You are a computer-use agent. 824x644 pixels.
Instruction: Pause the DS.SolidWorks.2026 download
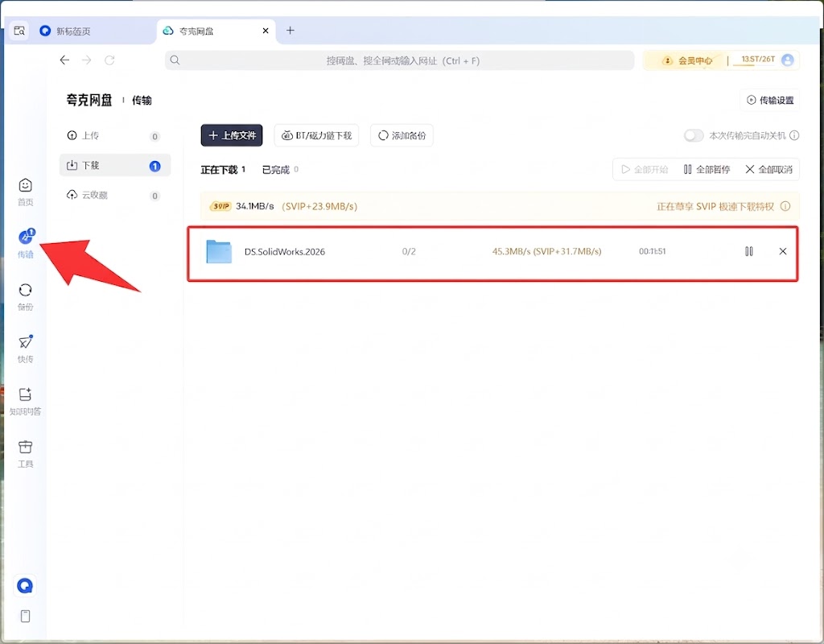pyautogui.click(x=749, y=251)
